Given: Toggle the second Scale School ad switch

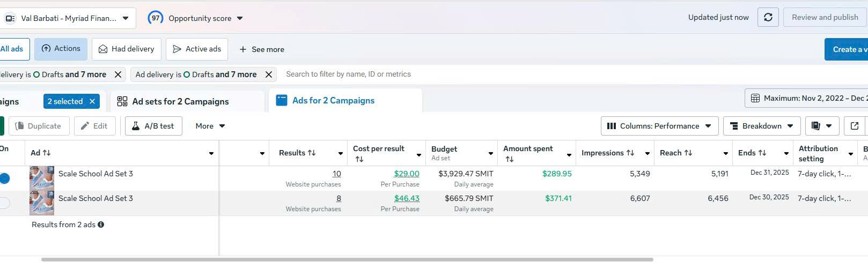Looking at the screenshot, I should click(x=4, y=203).
